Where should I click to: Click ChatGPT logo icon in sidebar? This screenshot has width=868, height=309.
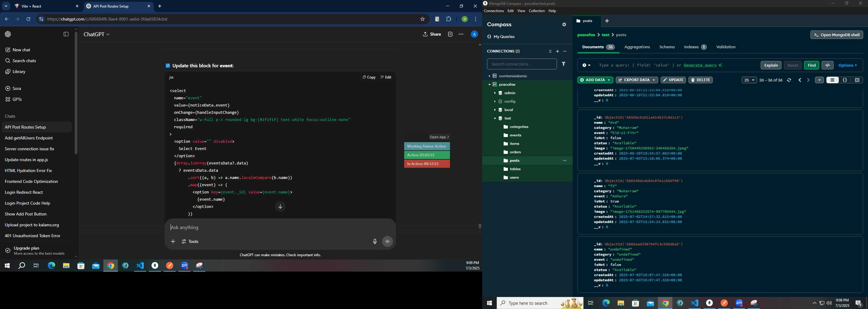(x=8, y=34)
